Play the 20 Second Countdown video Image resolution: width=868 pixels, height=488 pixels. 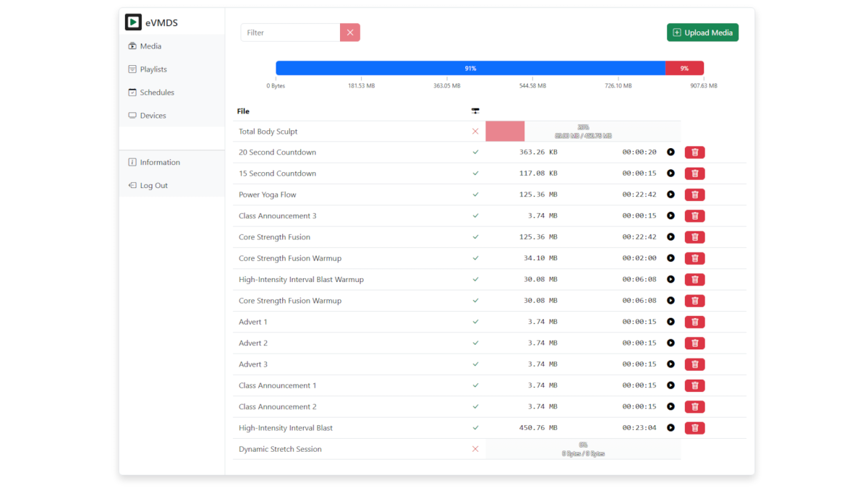point(671,153)
